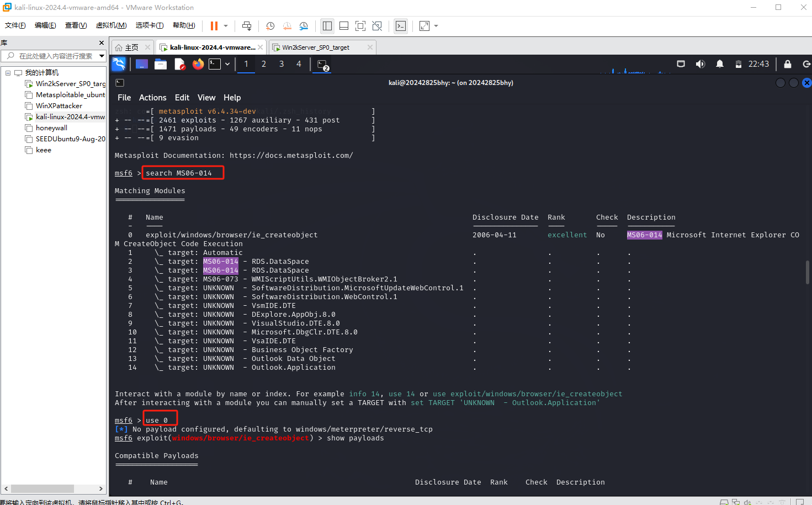Click the stretch guest display icon

(x=424, y=26)
